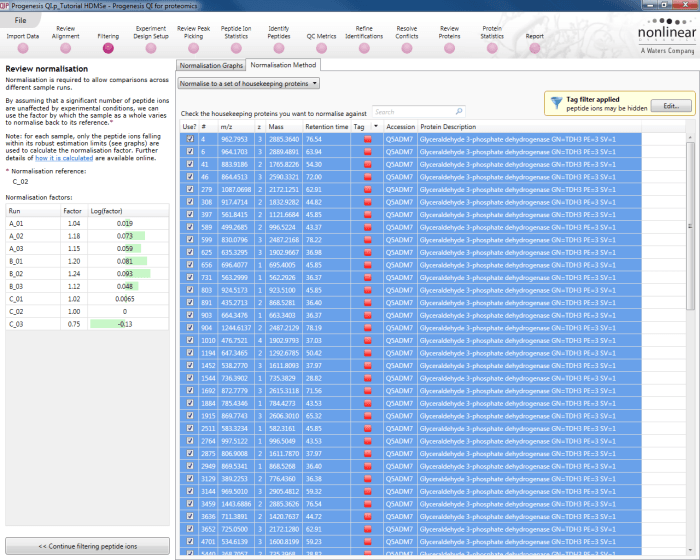Sort by the Mass column header
Viewport: 700px width, 560px height.
coord(284,126)
